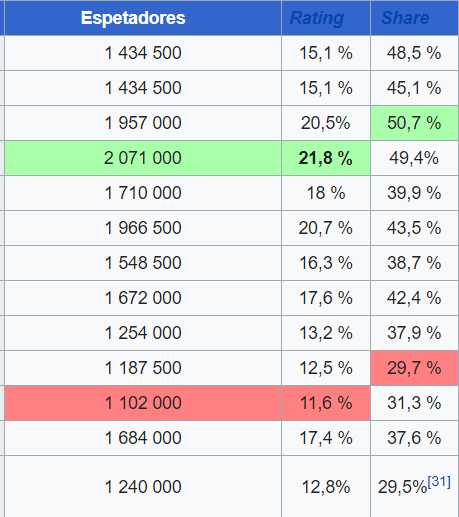Screen dimensions: 459x517
Task: Click the green 50,7 % share cell
Action: point(415,123)
